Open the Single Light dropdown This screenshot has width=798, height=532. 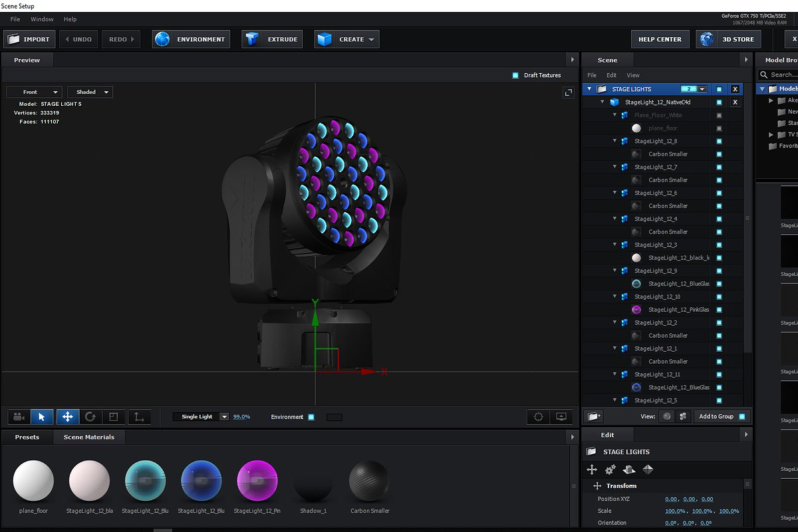click(201, 417)
